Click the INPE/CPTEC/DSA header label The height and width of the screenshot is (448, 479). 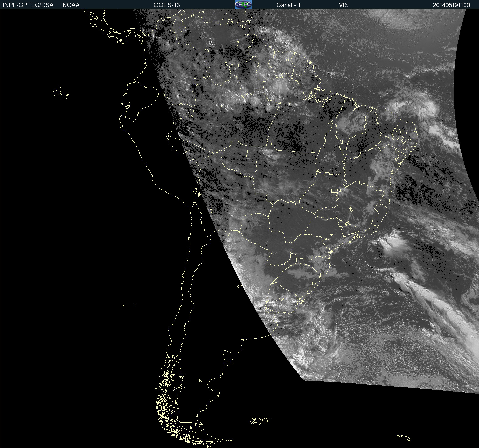tap(28, 5)
